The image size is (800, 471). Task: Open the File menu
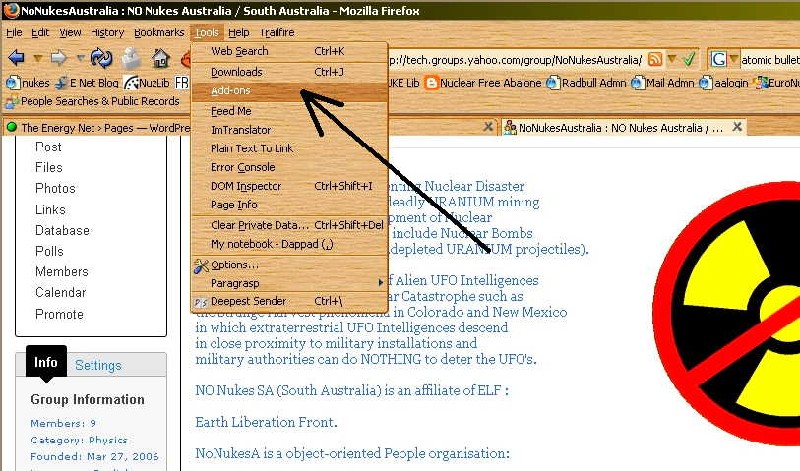(x=14, y=32)
